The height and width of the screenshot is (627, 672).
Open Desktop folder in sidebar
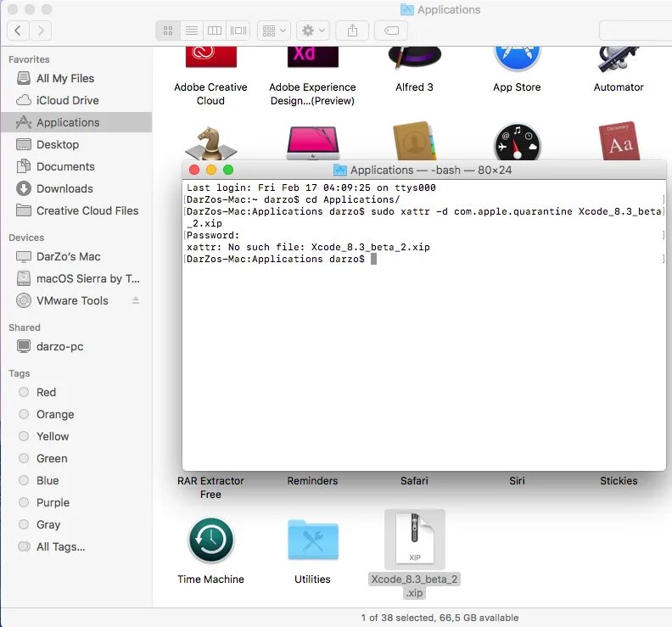click(76, 144)
